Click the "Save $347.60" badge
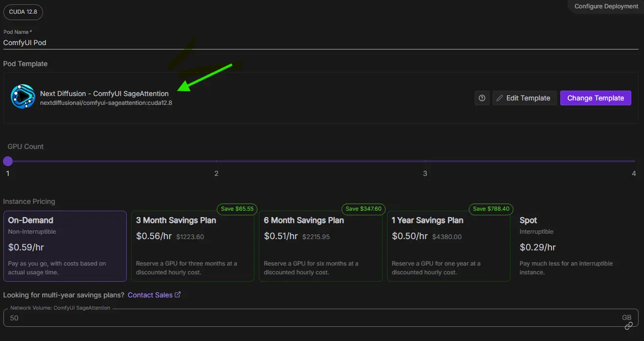Screen dimensions: 644x341 coord(364,209)
